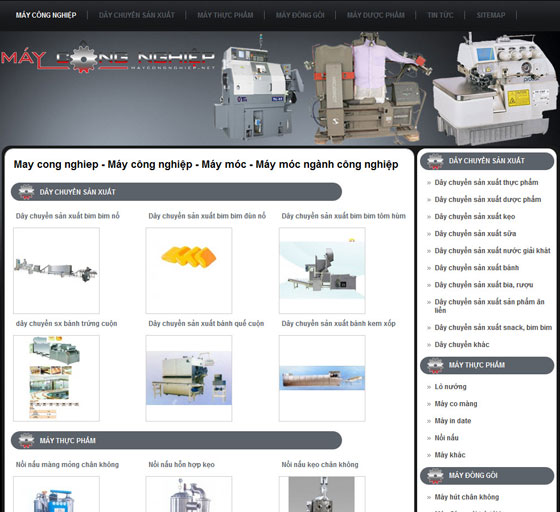Click the Máy Công Nghiệp site logo
560x512 pixels.
tap(108, 57)
